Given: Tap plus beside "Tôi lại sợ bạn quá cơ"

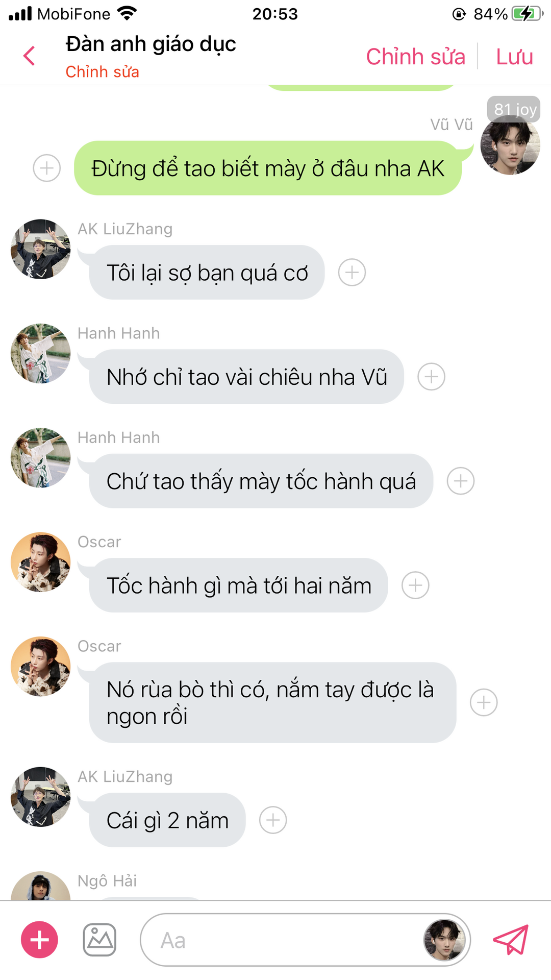Looking at the screenshot, I should coord(352,272).
